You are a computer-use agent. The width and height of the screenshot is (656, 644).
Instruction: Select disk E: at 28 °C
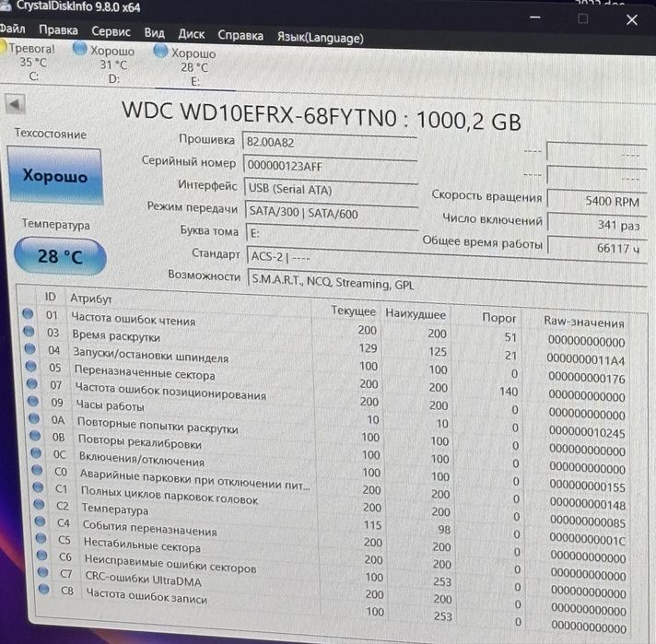[188, 66]
